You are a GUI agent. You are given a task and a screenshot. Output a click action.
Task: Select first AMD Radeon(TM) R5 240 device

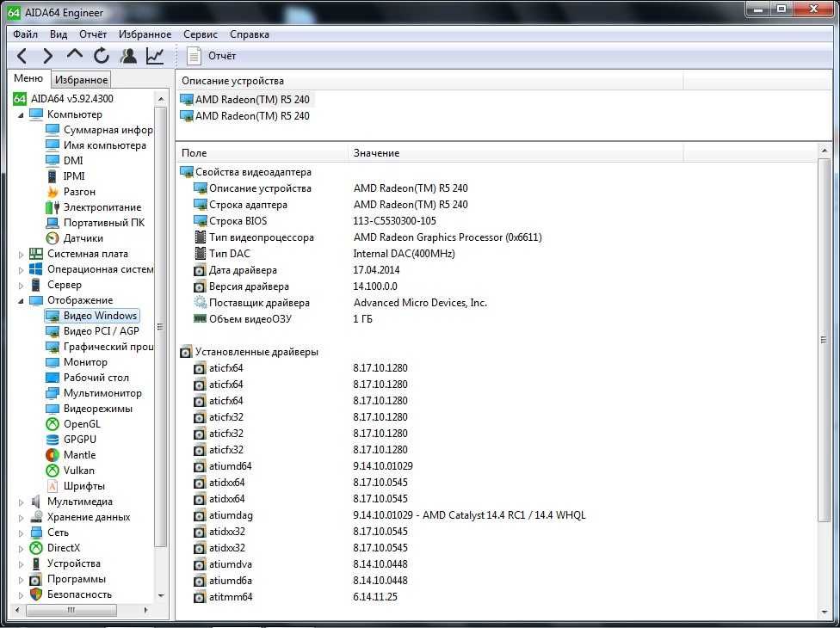(245, 100)
